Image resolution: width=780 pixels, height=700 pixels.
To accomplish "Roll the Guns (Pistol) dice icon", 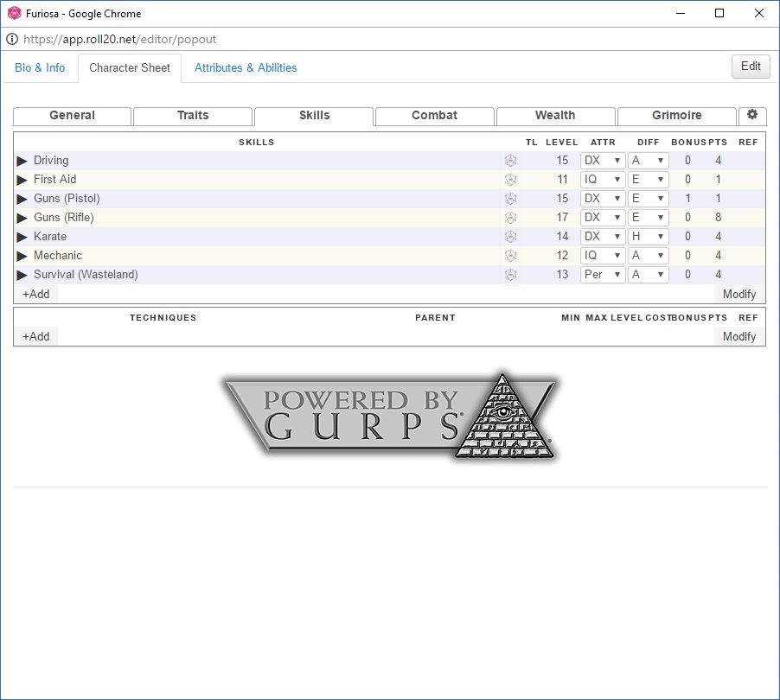I will pos(510,199).
